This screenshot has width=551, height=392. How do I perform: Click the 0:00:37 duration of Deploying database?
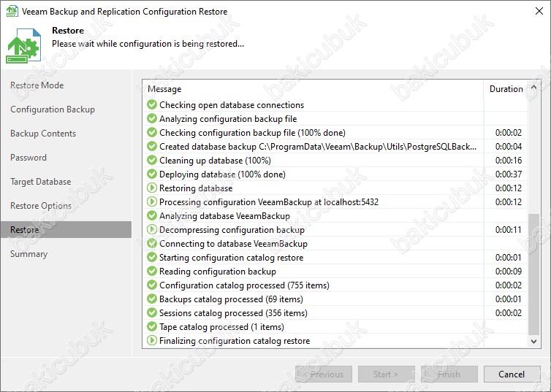coord(509,174)
